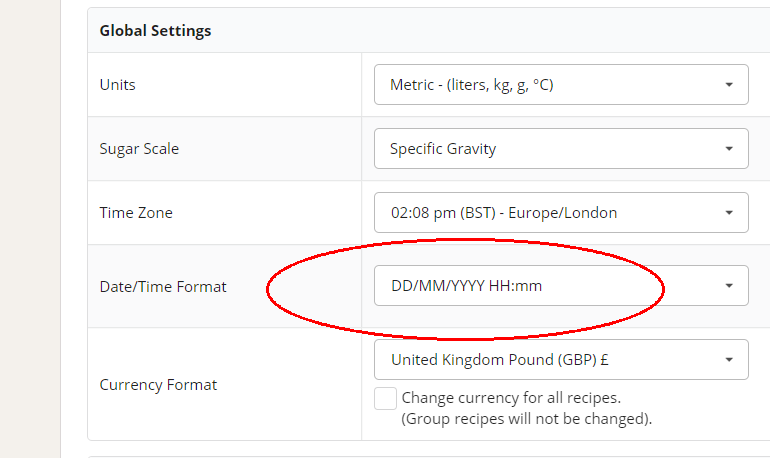Click the Date/Time Format row label
The width and height of the screenshot is (770, 458).
(163, 287)
